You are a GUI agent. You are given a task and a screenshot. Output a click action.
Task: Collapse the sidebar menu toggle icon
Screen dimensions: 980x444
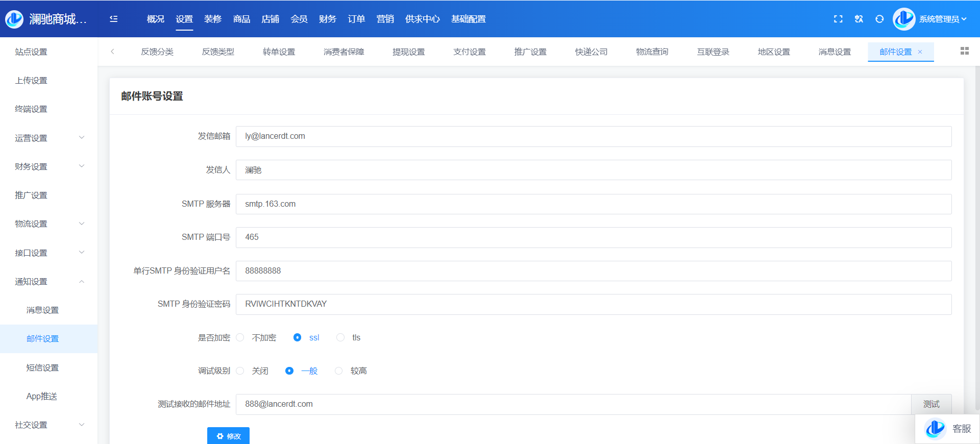click(x=114, y=19)
